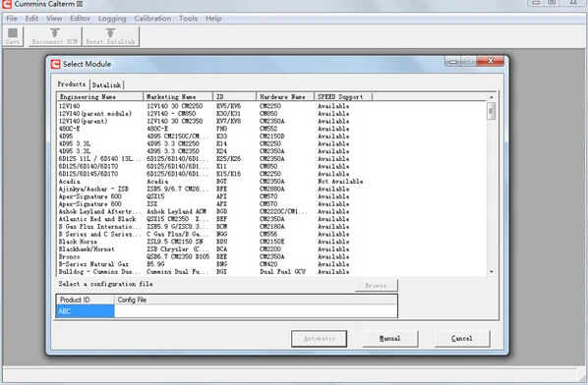Screen dimensions: 588x385
Task: Click the scroll up arrow of module list
Action: point(492,97)
